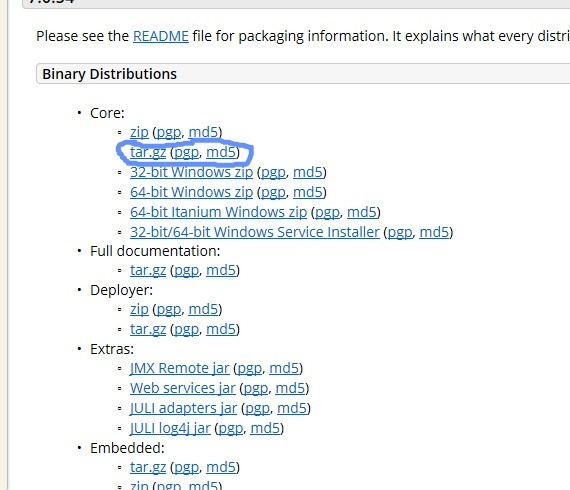
Task: Download the Deployer tar.gz file
Action: [148, 329]
